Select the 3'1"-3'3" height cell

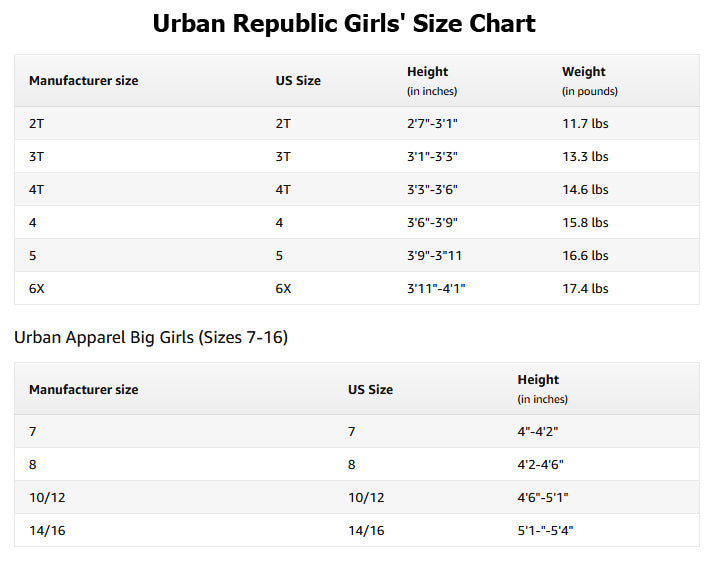coord(432,157)
